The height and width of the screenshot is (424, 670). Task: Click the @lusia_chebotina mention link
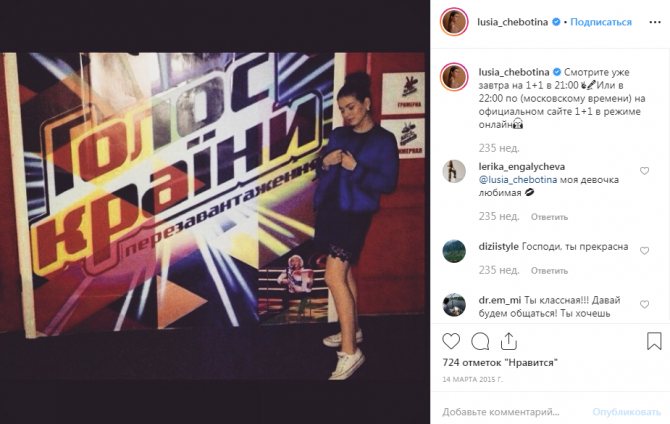coord(517,180)
